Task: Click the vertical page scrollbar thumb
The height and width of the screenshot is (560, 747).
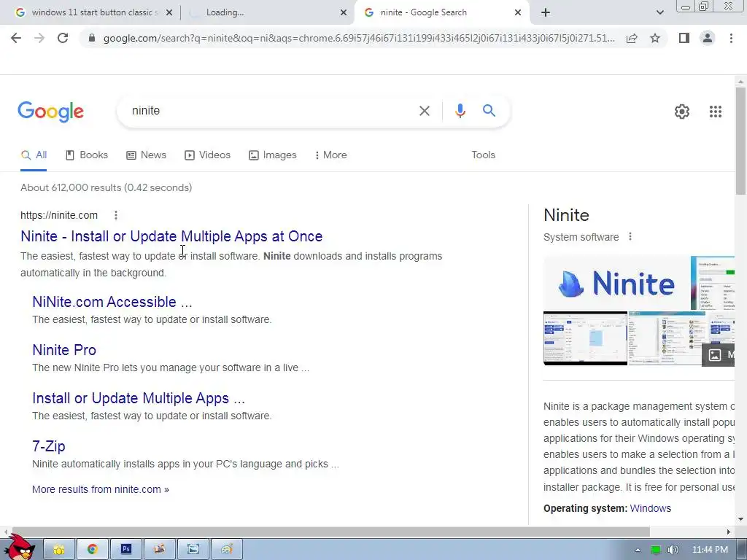Action: 740,141
